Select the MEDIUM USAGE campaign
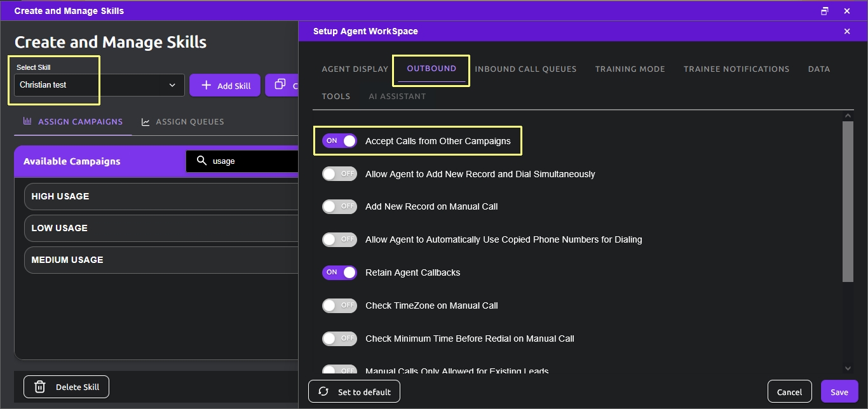This screenshot has height=409, width=868. pyautogui.click(x=161, y=260)
